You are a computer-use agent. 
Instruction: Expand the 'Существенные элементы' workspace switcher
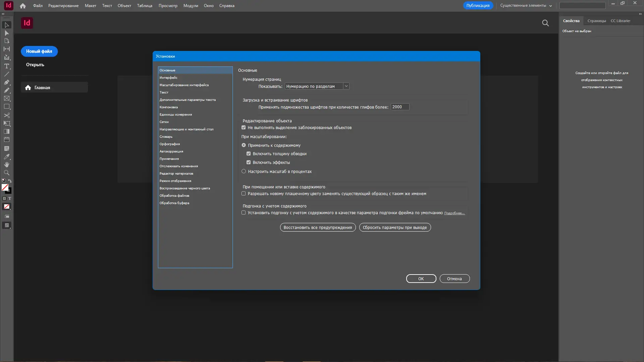click(x=526, y=5)
